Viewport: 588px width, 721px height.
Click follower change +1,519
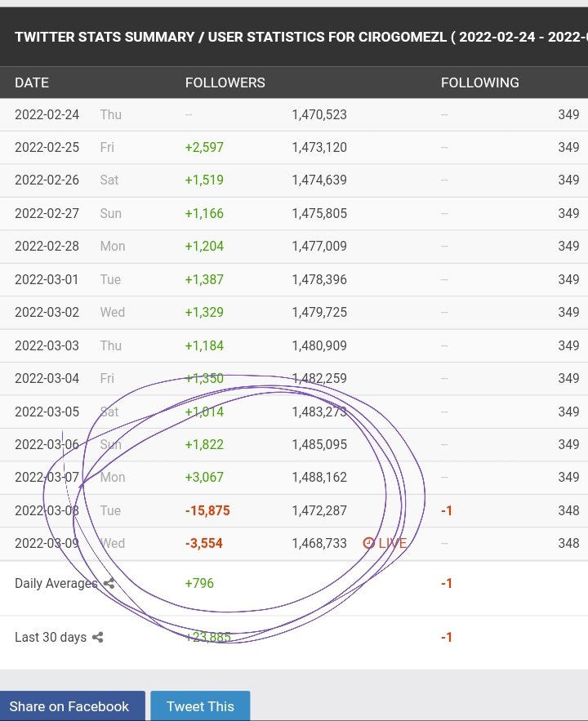[204, 180]
